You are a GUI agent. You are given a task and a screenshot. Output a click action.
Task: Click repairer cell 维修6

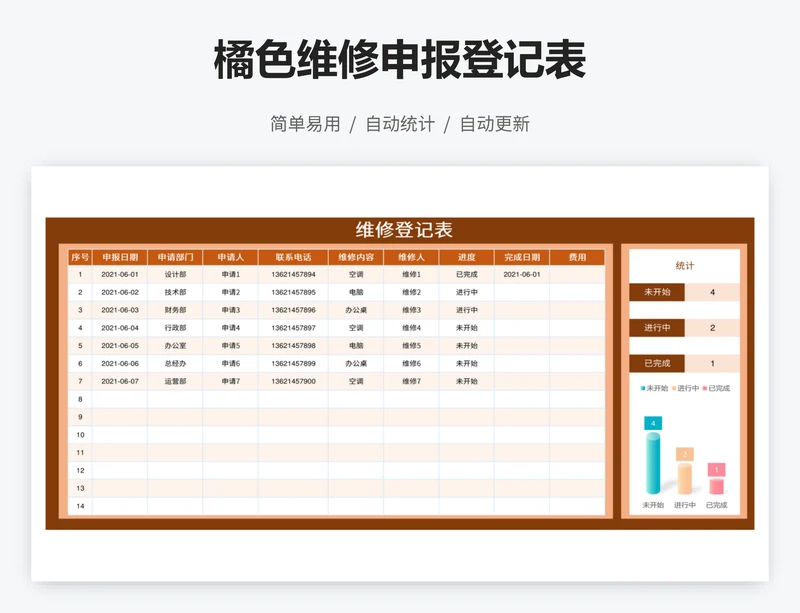tap(411, 363)
